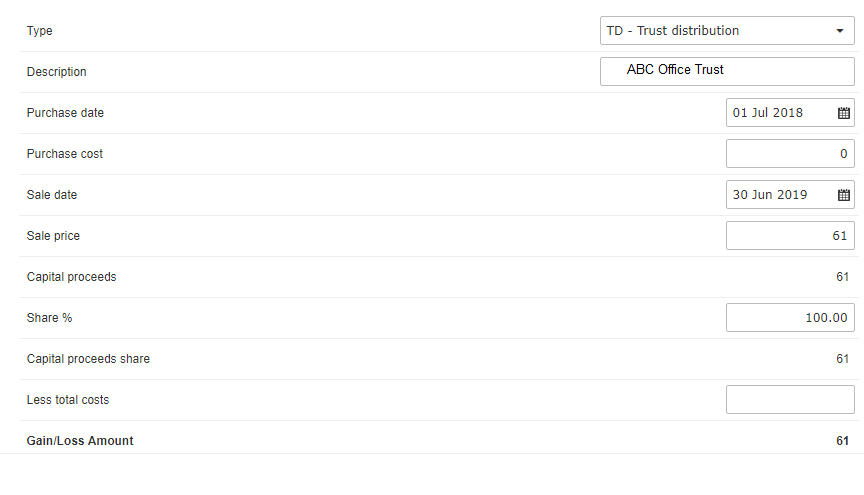
Task: Click the ABC Office Trust description field
Action: (727, 71)
